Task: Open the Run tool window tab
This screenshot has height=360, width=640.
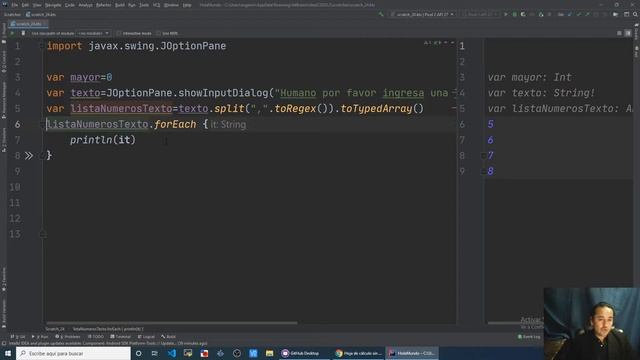Action: [x=40, y=337]
